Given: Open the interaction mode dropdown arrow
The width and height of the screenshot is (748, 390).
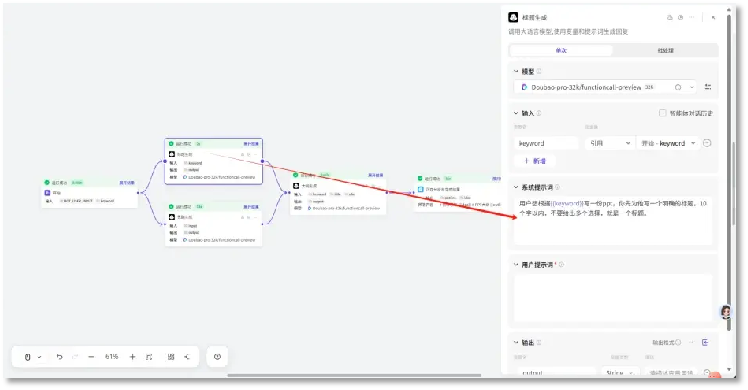Looking at the screenshot, I should click(40, 357).
